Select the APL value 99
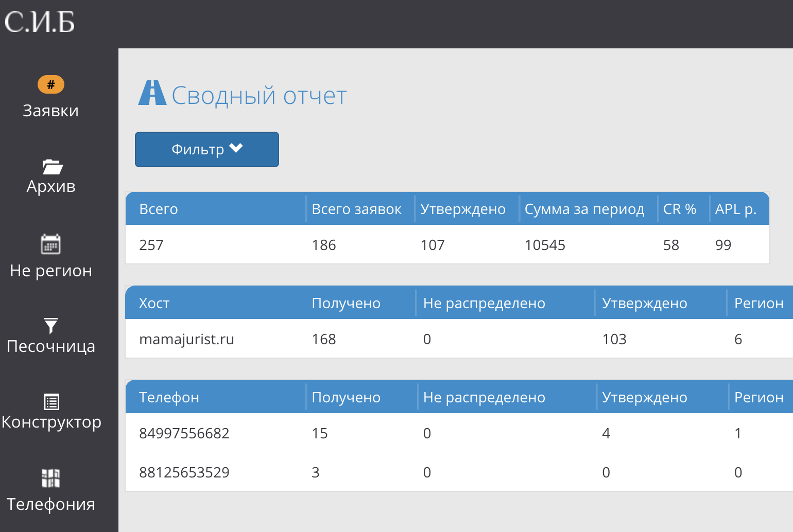 click(x=723, y=245)
